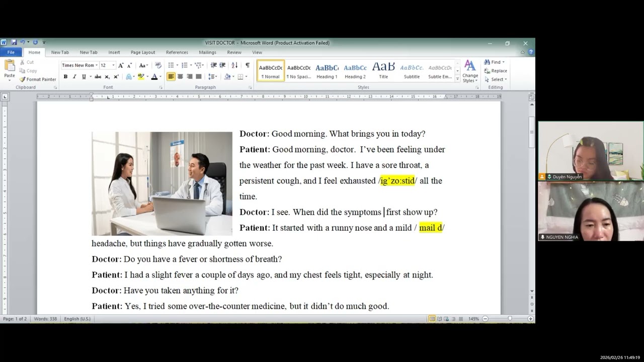This screenshot has height=362, width=644.
Task: Click the Cut scissors command
Action: 27,62
